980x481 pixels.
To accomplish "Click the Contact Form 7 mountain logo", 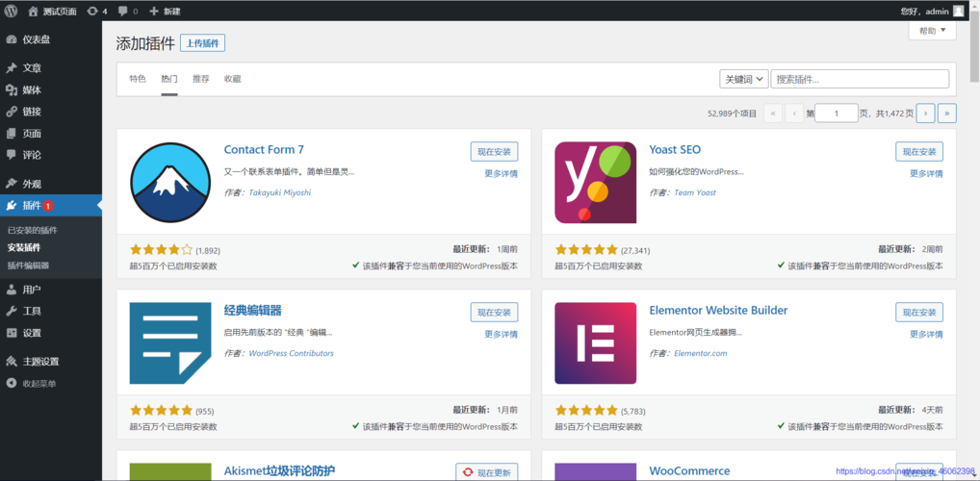I will pyautogui.click(x=170, y=183).
